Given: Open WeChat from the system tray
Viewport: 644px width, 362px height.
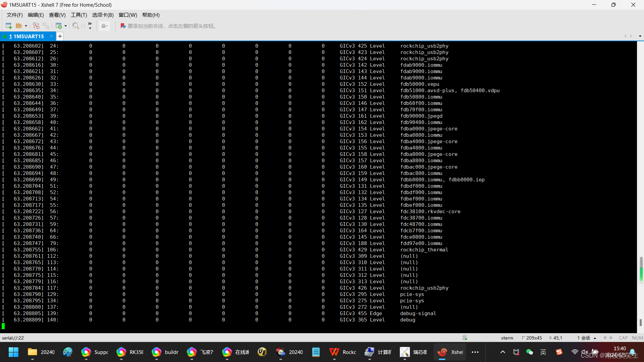Looking at the screenshot, I should click(530, 352).
